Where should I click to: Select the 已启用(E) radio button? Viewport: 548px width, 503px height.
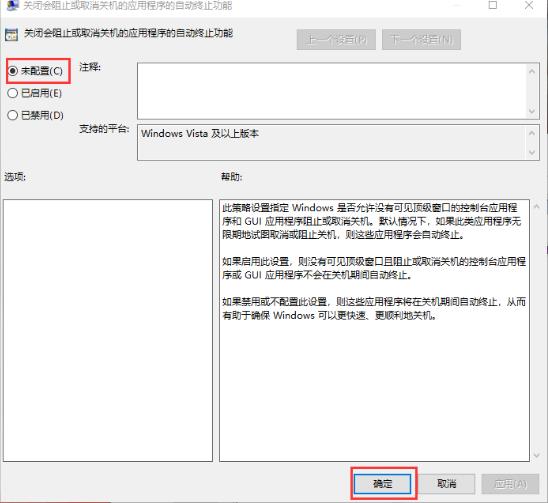(35, 93)
